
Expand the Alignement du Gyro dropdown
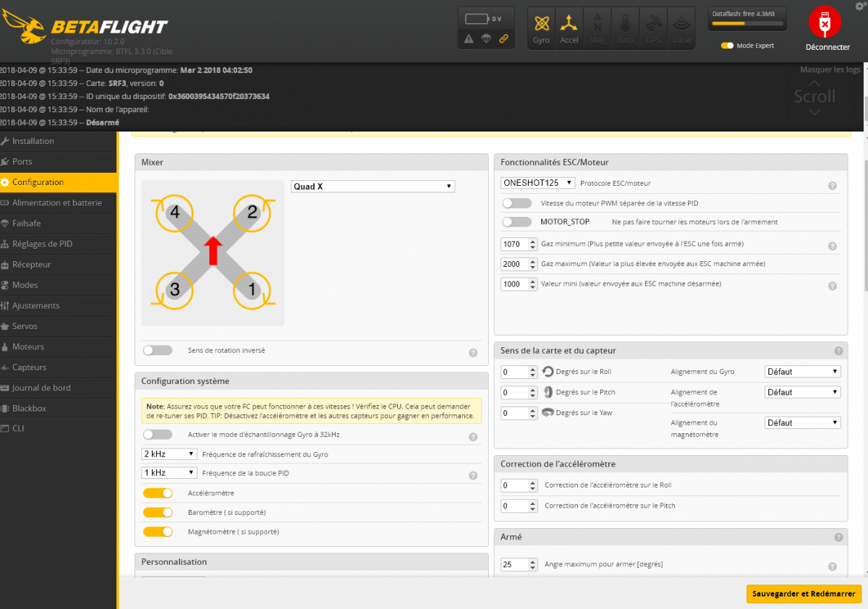pyautogui.click(x=802, y=372)
